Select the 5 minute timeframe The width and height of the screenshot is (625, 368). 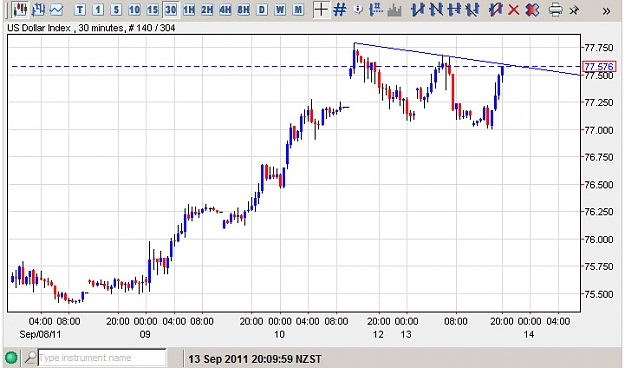[x=116, y=10]
